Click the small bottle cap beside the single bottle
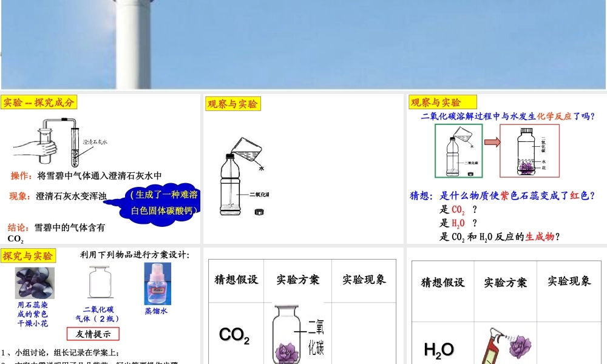Viewport: 607px width, 364px height. tap(259, 212)
